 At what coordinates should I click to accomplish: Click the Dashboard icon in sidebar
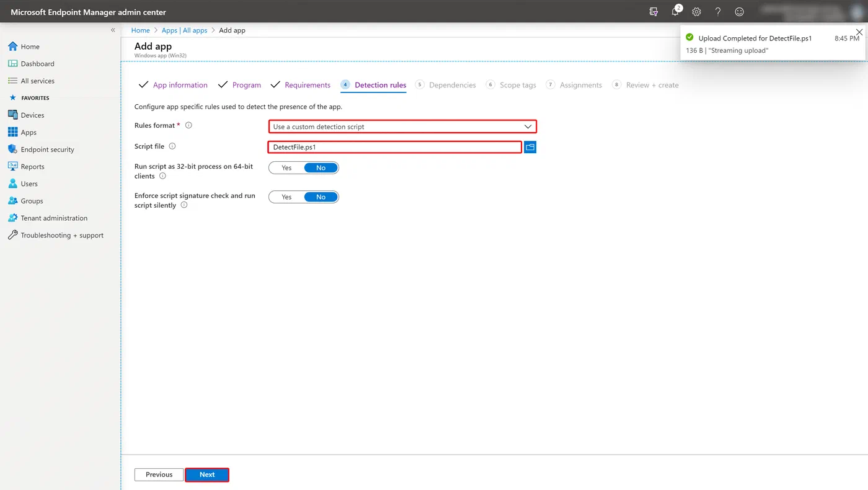12,63
